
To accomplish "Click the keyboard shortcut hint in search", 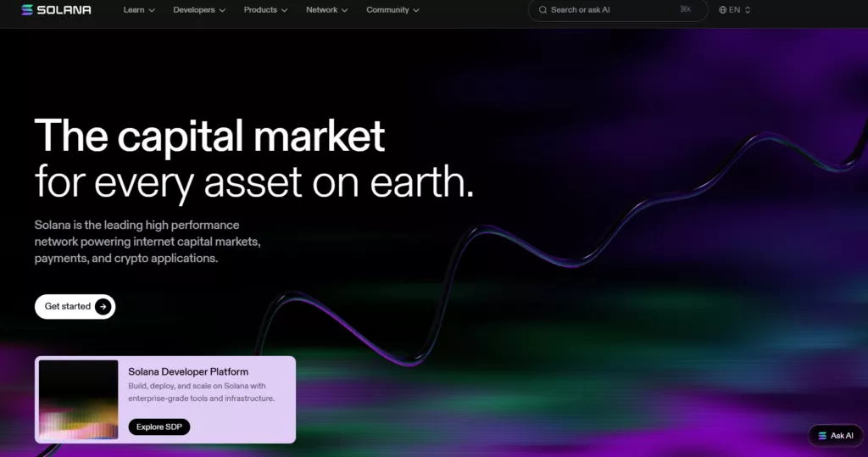I will pos(685,9).
